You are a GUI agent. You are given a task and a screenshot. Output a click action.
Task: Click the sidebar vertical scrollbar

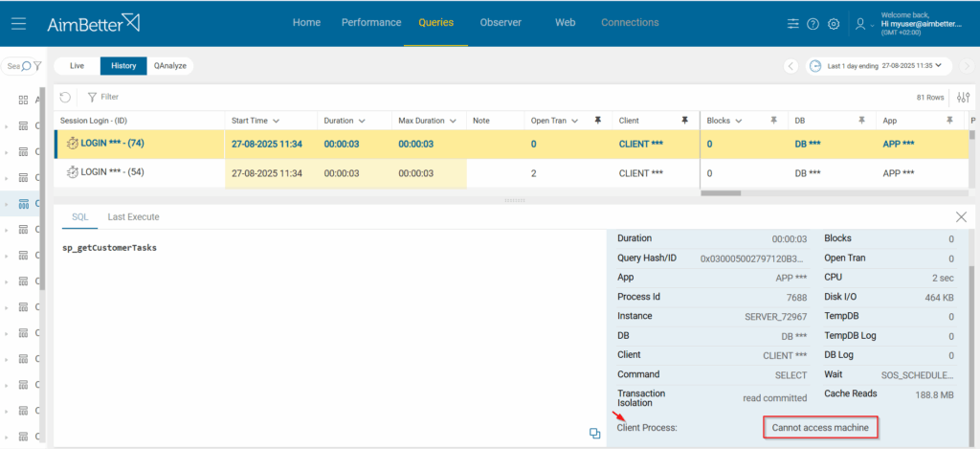(x=42, y=191)
